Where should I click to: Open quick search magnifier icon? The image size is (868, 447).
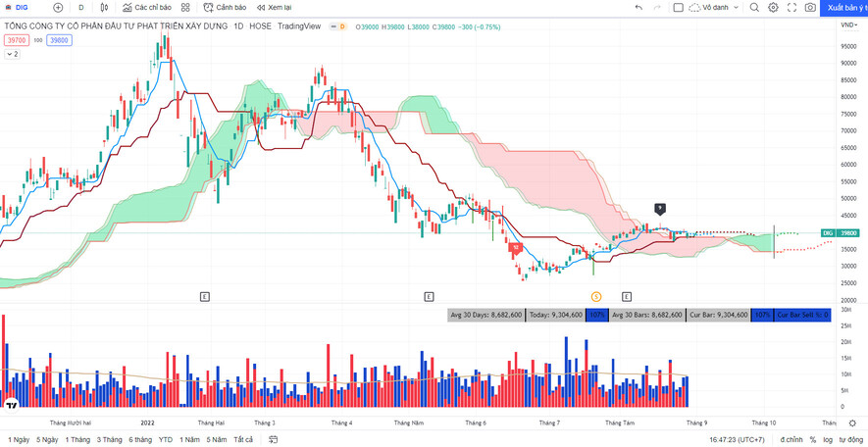point(754,7)
